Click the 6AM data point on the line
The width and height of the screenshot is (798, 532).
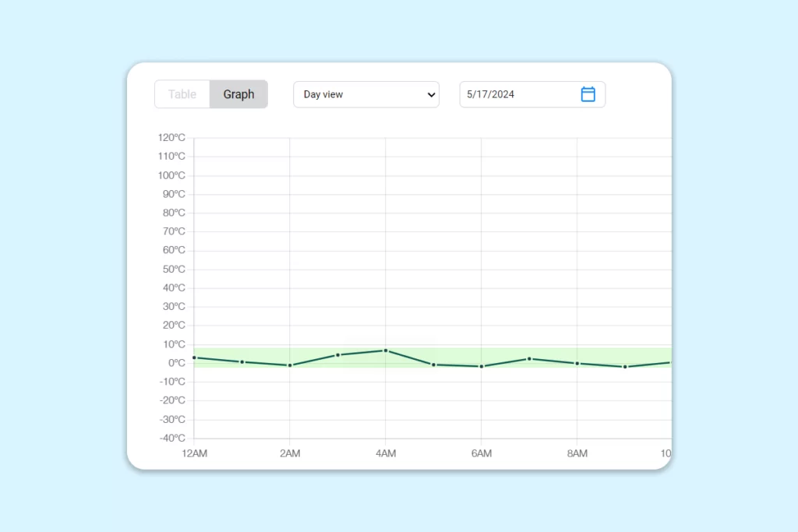(x=482, y=366)
